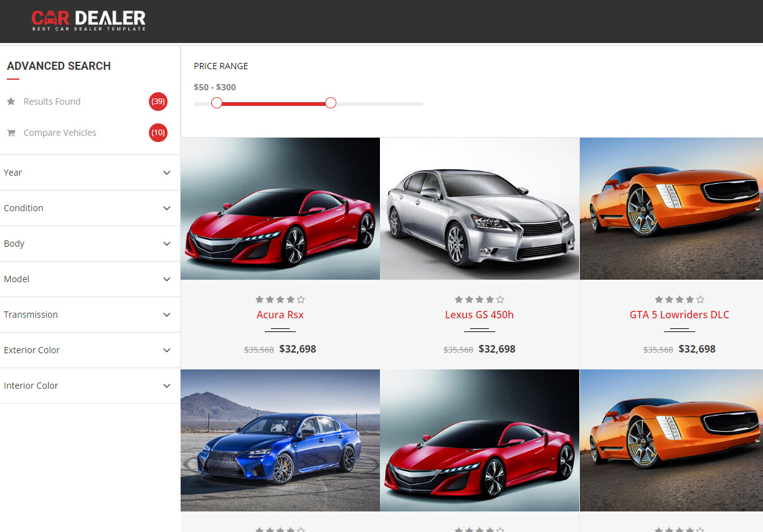Viewport: 763px width, 532px height.
Task: Select the blue Lexus car photo
Action: pos(280,440)
